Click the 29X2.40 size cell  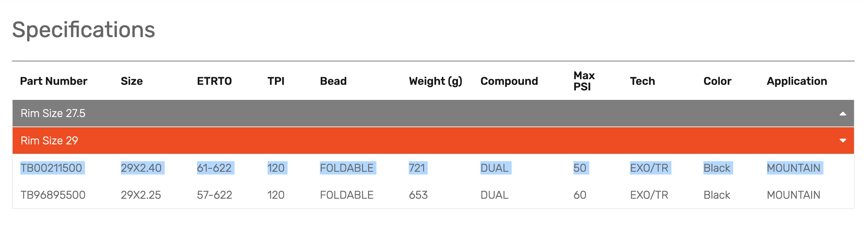pyautogui.click(x=141, y=168)
